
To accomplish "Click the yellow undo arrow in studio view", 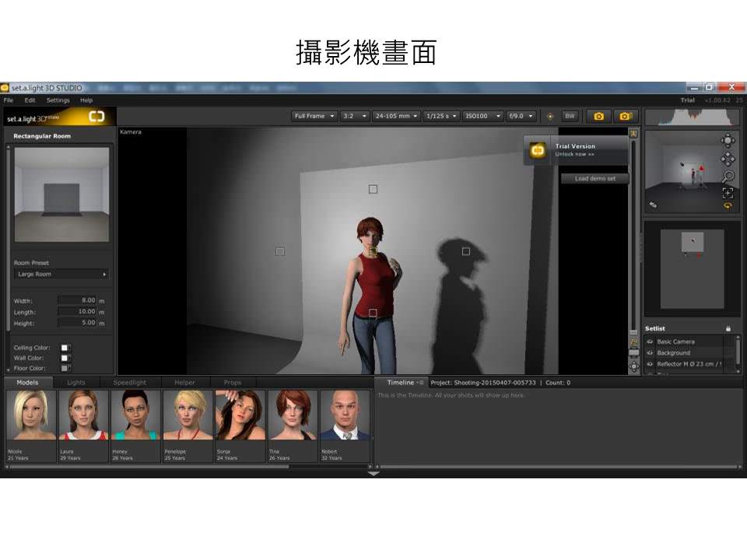I will (728, 205).
